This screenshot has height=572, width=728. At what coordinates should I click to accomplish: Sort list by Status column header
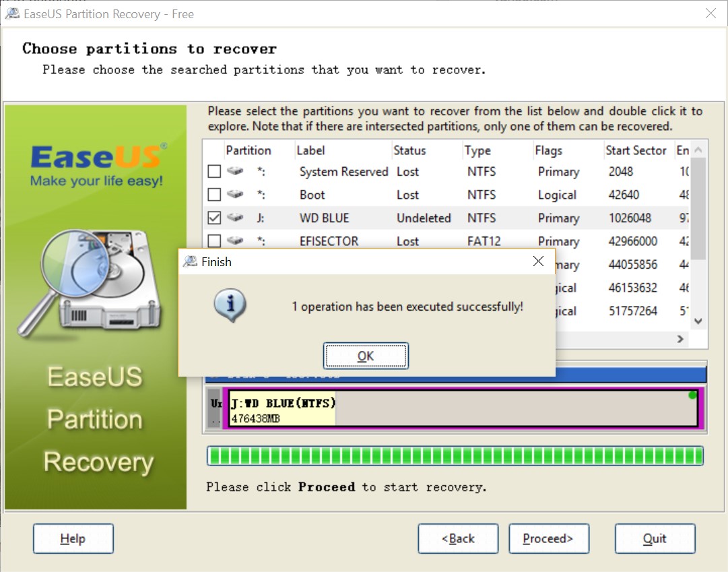pos(409,150)
